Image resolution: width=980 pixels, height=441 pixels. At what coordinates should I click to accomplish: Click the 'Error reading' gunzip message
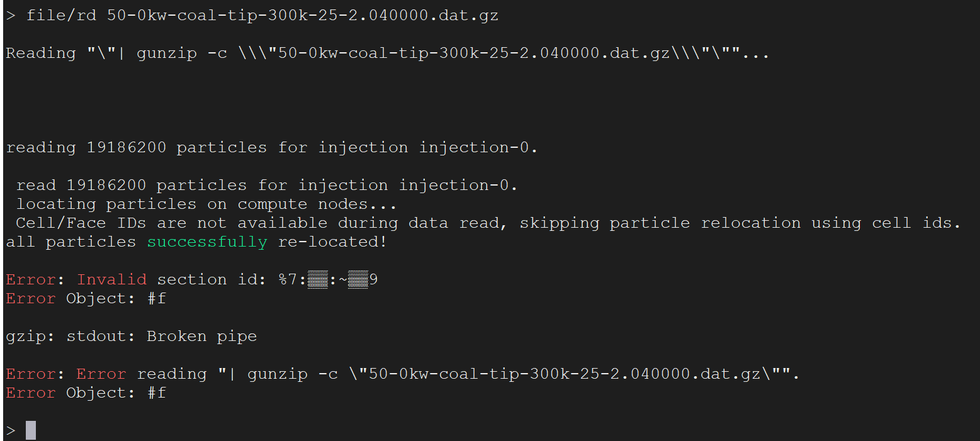click(x=403, y=374)
